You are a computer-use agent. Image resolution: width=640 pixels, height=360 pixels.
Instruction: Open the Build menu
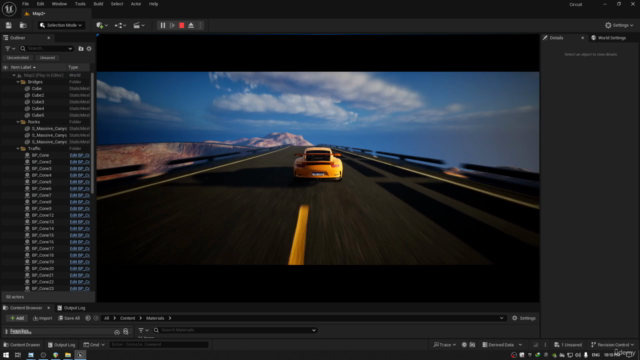pyautogui.click(x=98, y=4)
